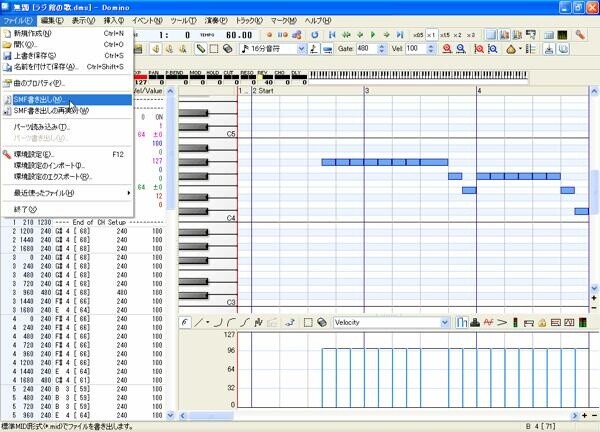Click the loop/repeat playback icon
Image resolution: width=600 pixels, height=432 pixels.
click(315, 35)
